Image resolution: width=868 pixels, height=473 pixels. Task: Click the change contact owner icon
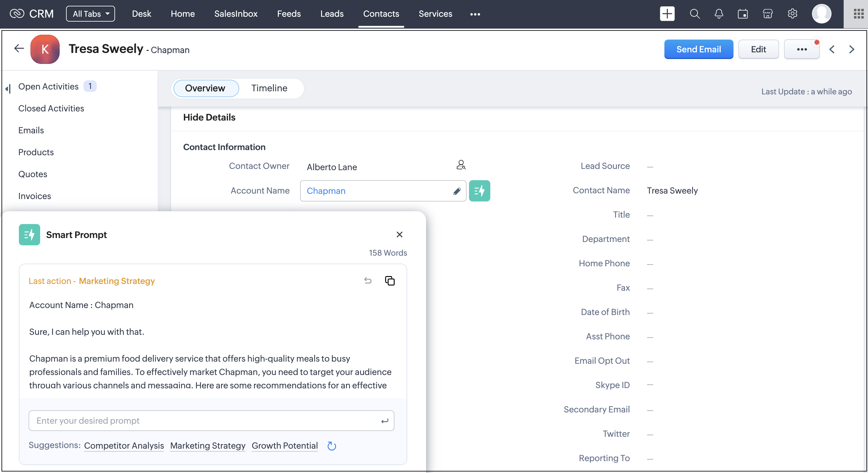[x=460, y=165]
